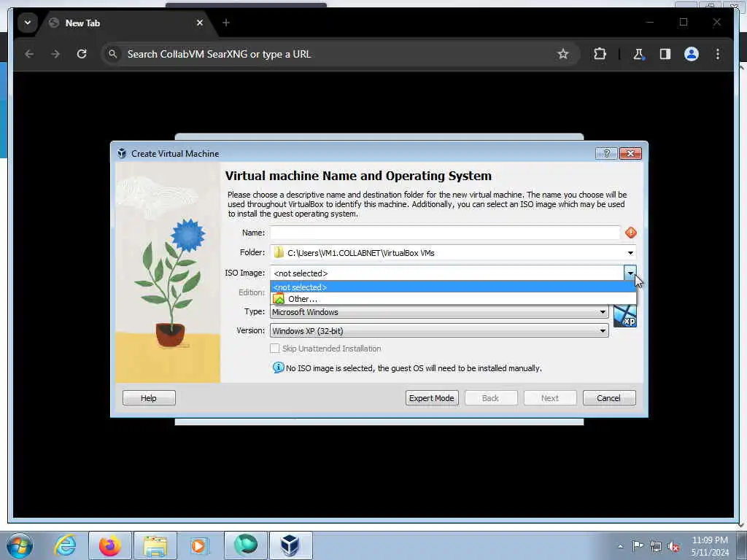Go forward using the browser forward arrow

click(x=55, y=54)
